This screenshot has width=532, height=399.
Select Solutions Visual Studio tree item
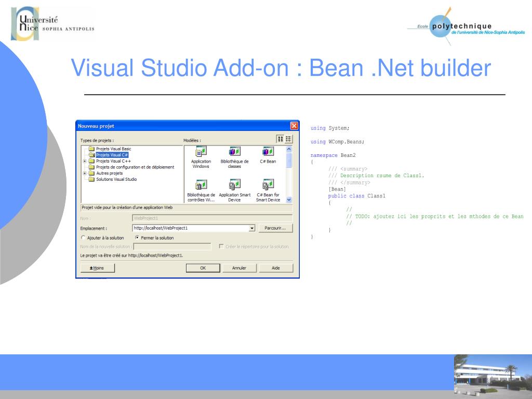116,179
